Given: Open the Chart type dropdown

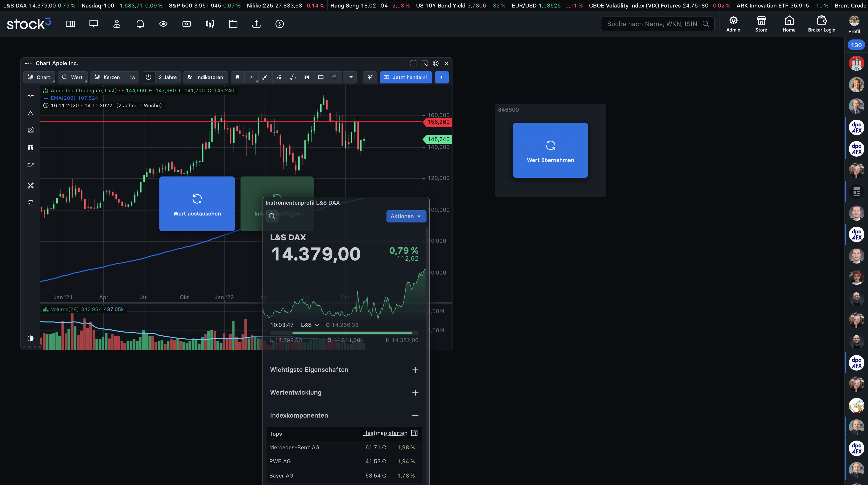Looking at the screenshot, I should (39, 77).
